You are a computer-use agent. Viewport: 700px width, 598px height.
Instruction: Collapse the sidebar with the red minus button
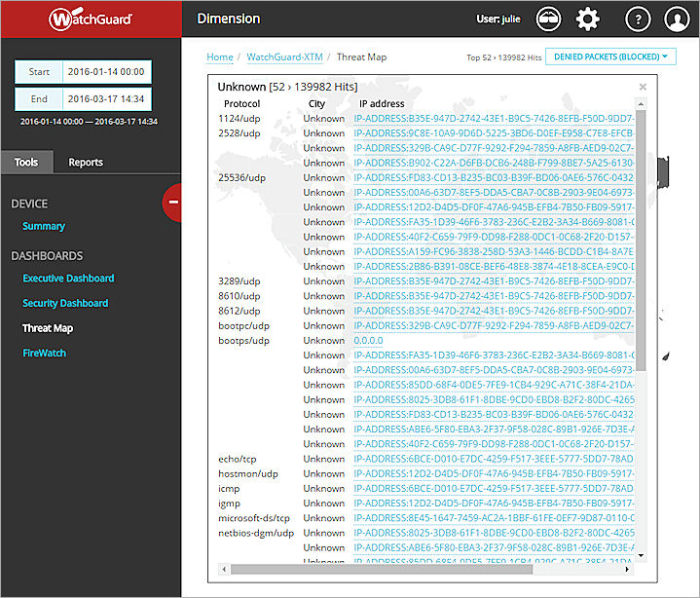[173, 202]
